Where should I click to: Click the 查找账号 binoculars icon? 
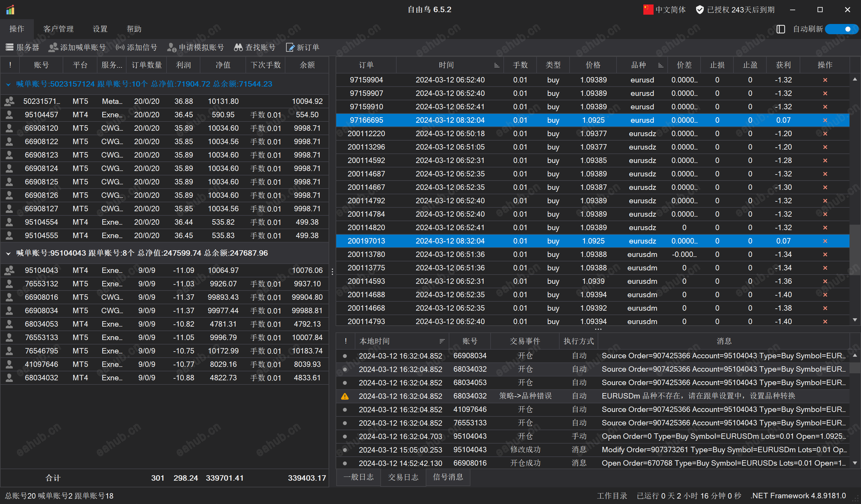[238, 47]
